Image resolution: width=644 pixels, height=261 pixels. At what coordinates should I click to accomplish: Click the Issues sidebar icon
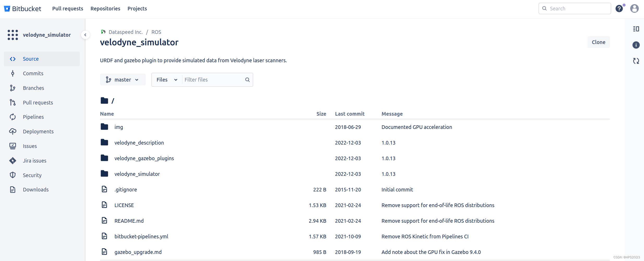(13, 146)
